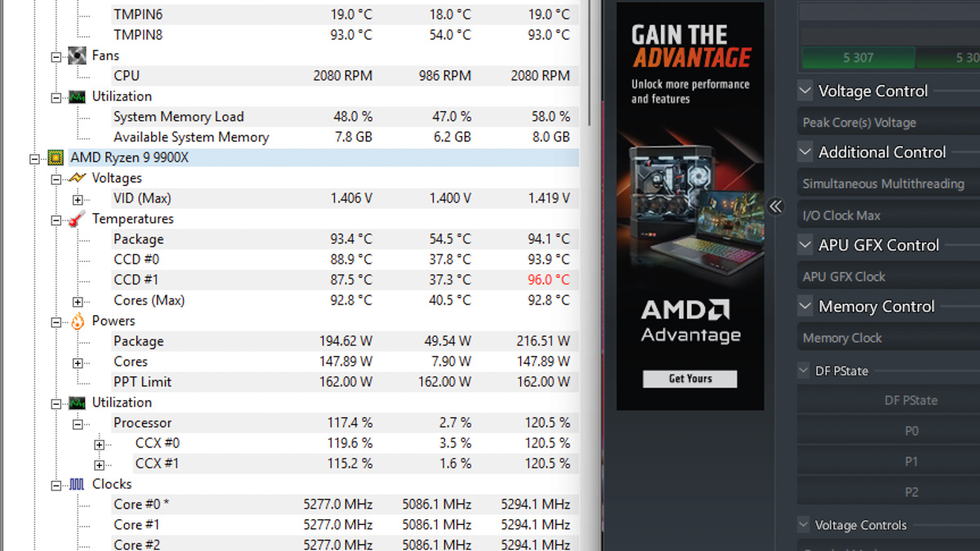
Task: Collapse the Additional Control section
Action: (805, 152)
